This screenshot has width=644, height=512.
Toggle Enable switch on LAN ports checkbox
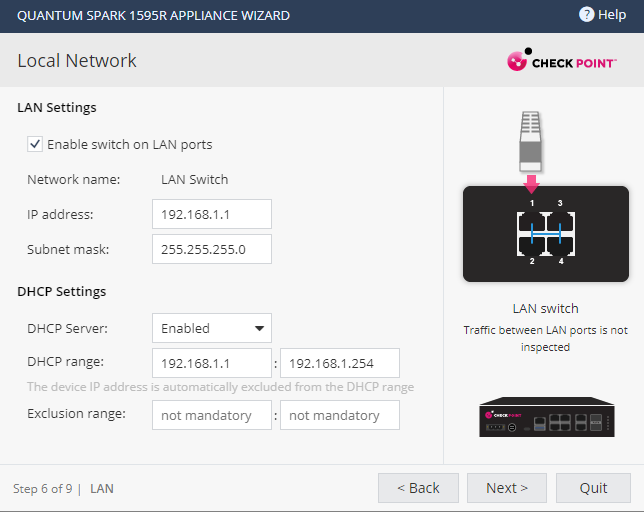point(35,144)
